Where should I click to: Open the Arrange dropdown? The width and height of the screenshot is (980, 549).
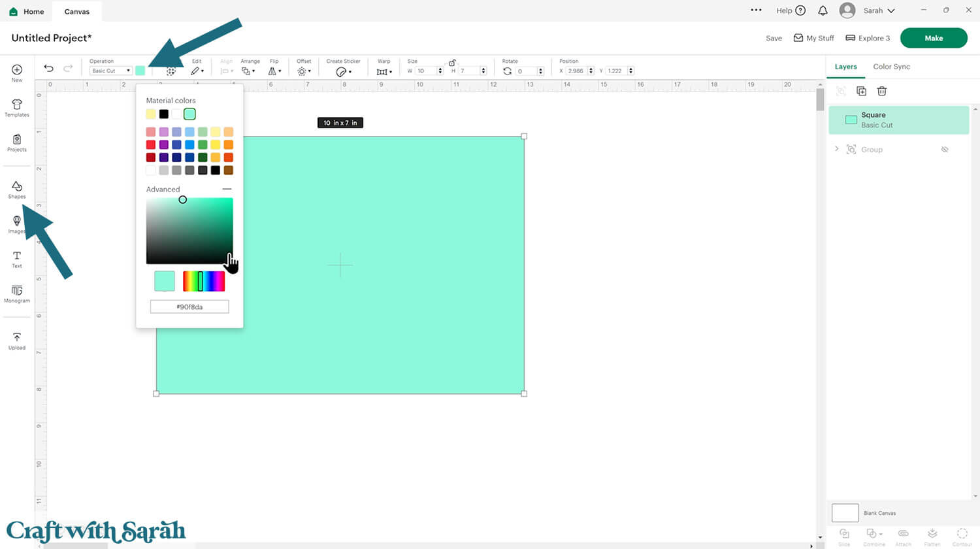coord(248,71)
